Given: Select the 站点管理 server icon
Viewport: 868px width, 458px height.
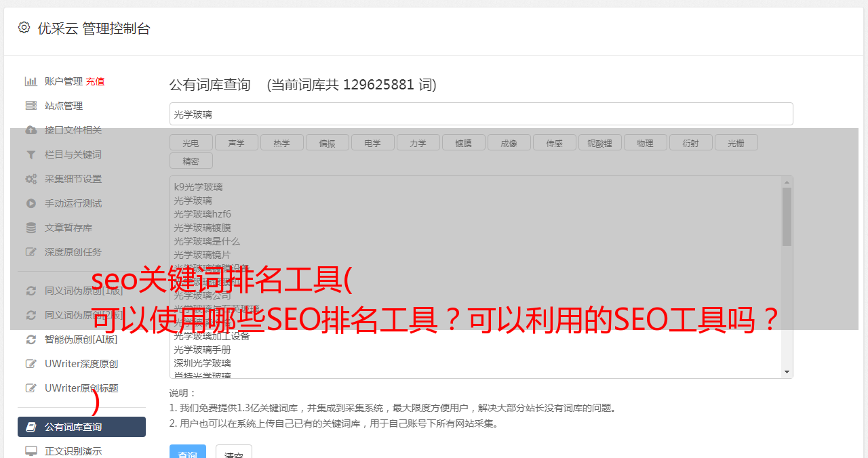Looking at the screenshot, I should pos(31,106).
